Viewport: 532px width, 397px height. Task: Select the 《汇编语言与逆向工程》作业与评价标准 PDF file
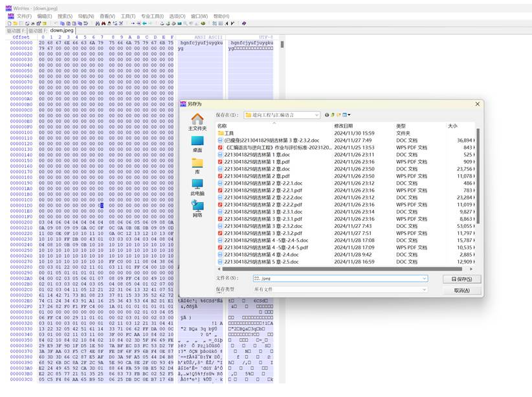click(x=274, y=148)
